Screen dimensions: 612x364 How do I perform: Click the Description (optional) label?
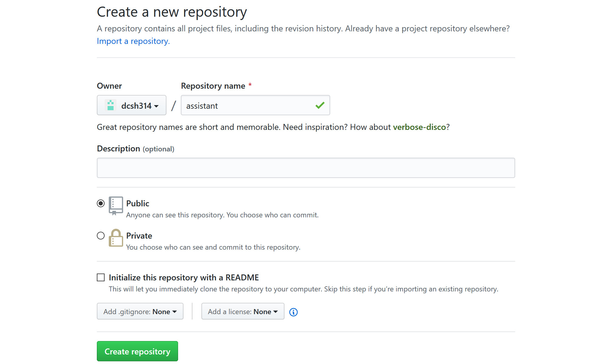[135, 149]
